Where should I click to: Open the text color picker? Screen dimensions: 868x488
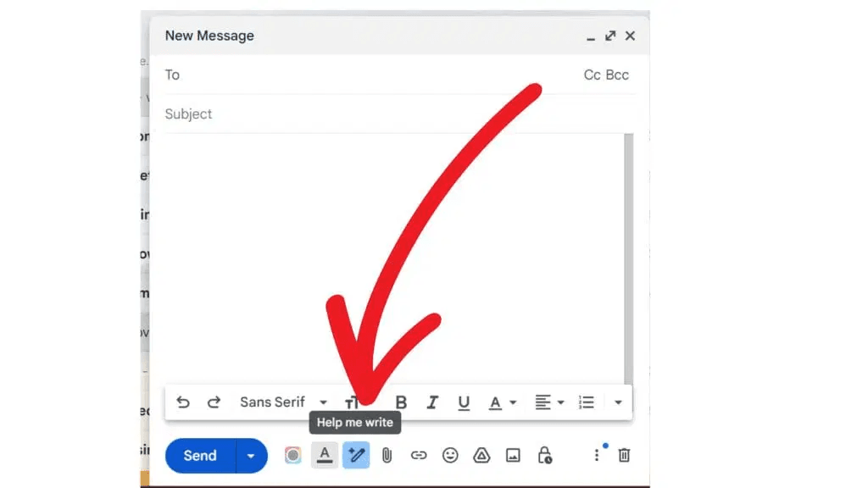pyautogui.click(x=502, y=402)
